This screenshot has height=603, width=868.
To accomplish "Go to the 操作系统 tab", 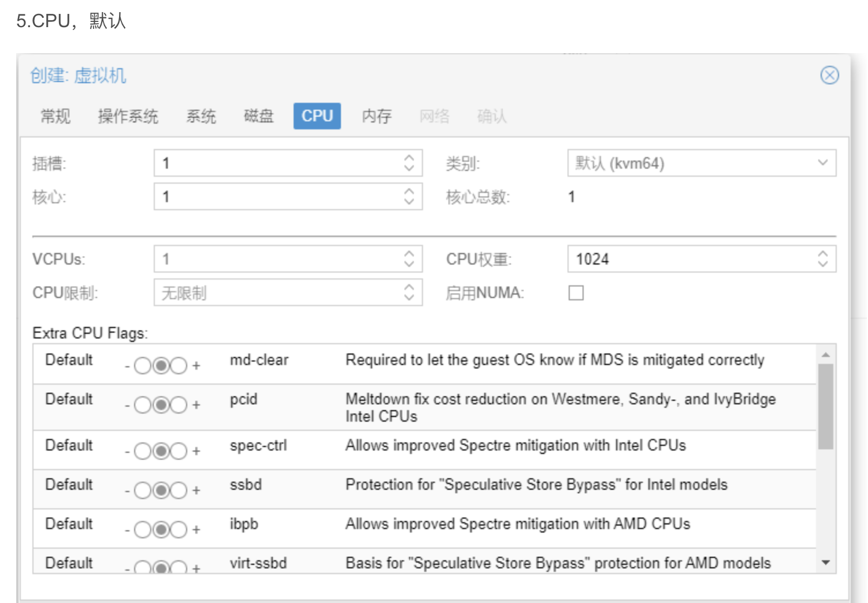I will tap(128, 116).
